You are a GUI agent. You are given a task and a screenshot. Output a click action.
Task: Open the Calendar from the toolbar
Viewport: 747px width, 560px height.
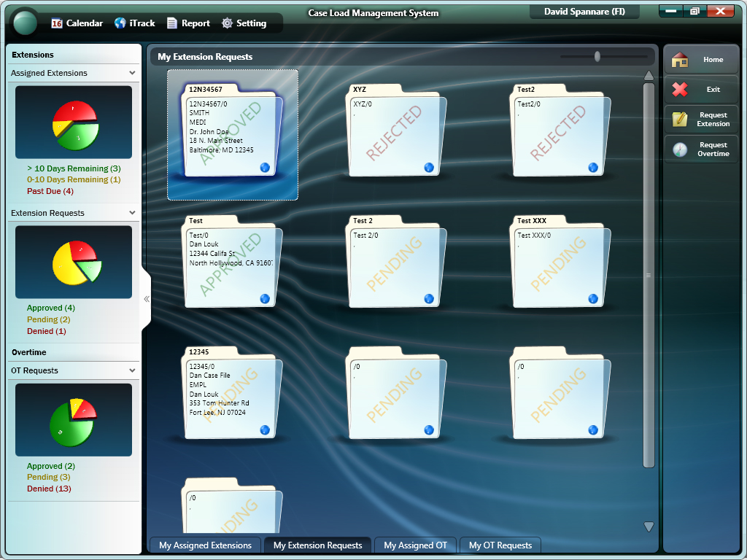(x=77, y=23)
